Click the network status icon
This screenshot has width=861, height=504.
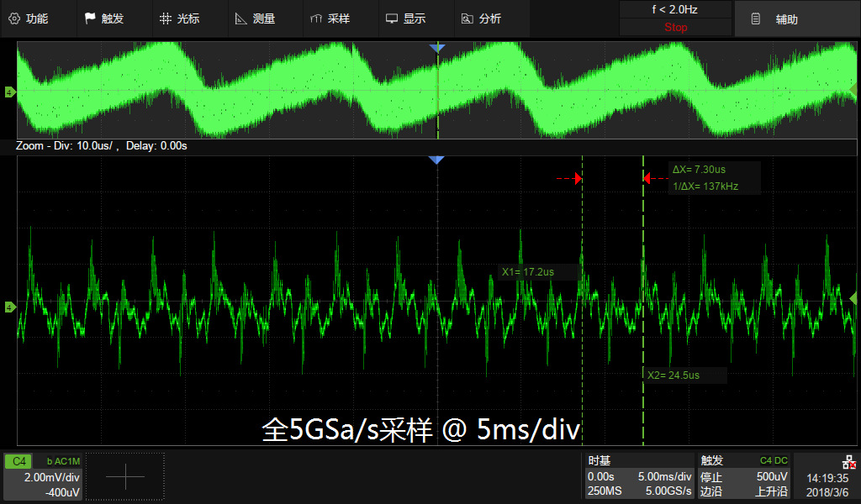[x=848, y=462]
